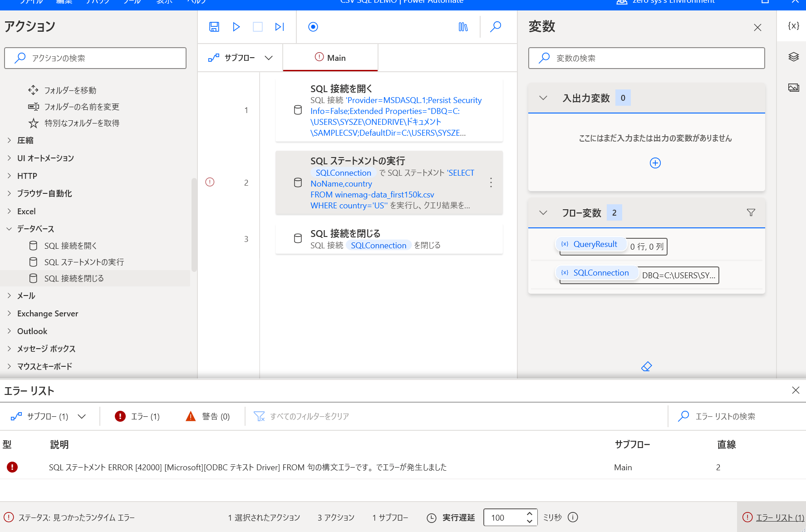806x532 pixels.
Task: Switch to the Main subflow tab
Action: [x=330, y=58]
